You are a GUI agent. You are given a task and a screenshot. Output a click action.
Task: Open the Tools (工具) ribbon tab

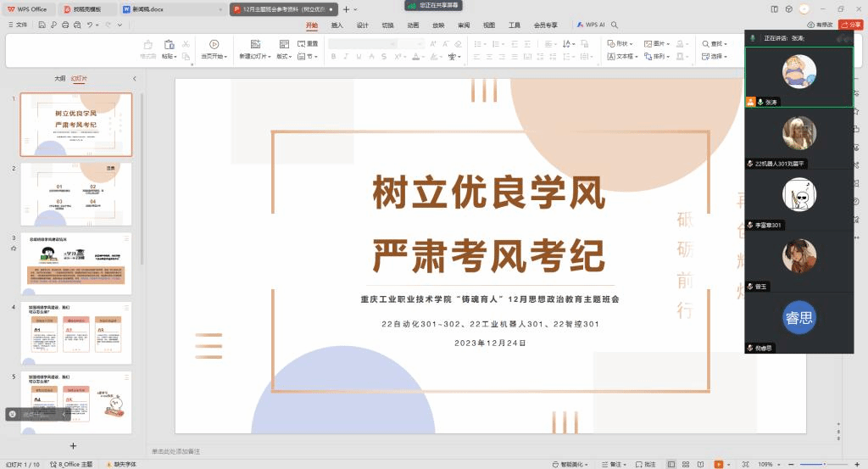[515, 25]
